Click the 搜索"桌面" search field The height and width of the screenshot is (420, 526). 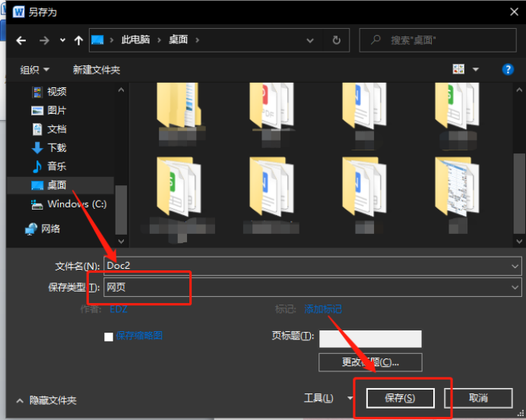tap(438, 40)
